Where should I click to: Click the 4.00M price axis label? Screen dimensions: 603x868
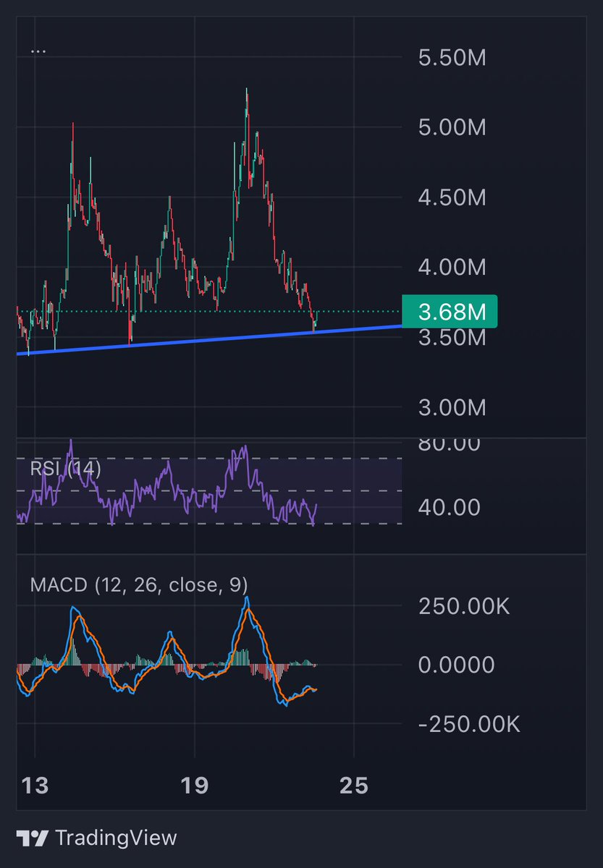tap(452, 268)
